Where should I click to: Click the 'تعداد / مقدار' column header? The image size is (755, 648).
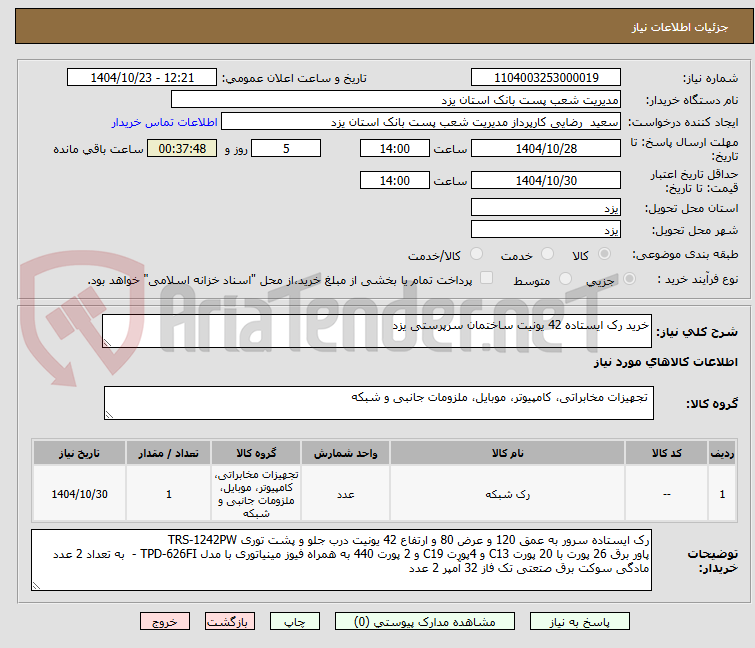click(168, 453)
